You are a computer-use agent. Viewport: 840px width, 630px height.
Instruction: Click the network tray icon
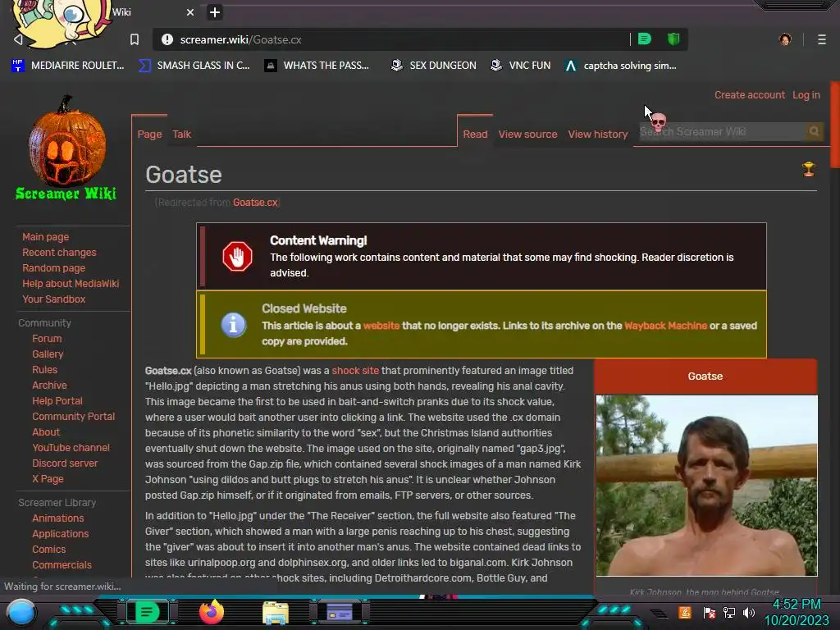coord(729,612)
